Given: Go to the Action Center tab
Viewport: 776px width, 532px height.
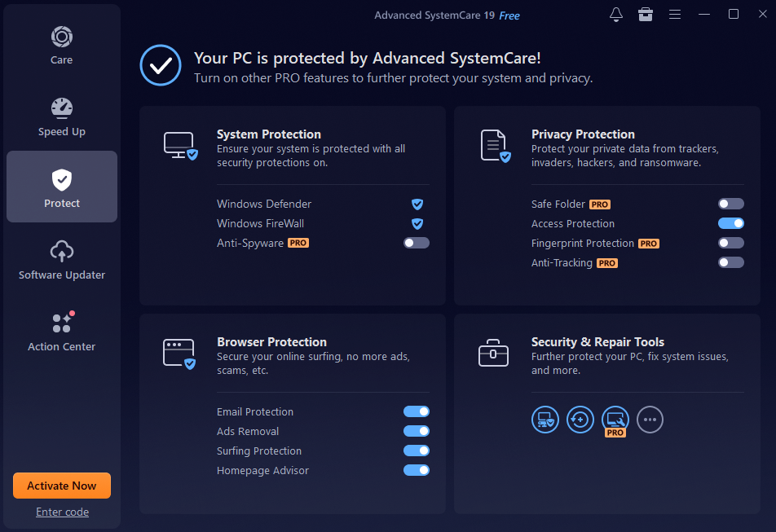Looking at the screenshot, I should click(62, 331).
